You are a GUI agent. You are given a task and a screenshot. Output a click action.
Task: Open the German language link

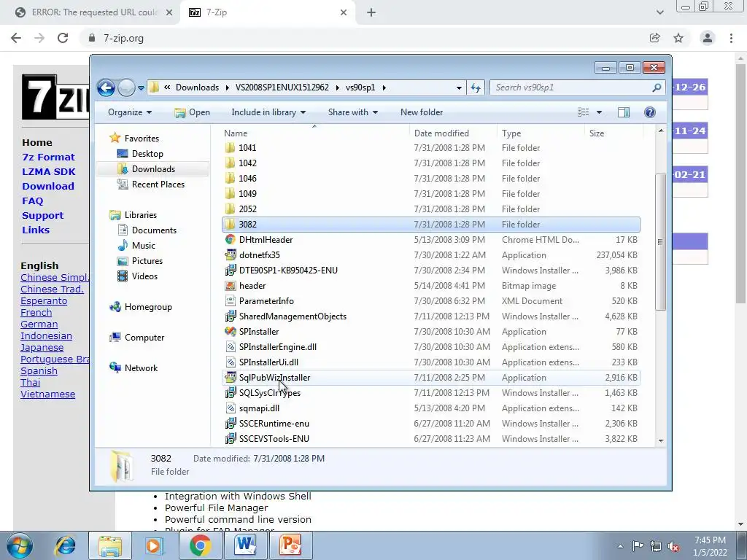[39, 324]
